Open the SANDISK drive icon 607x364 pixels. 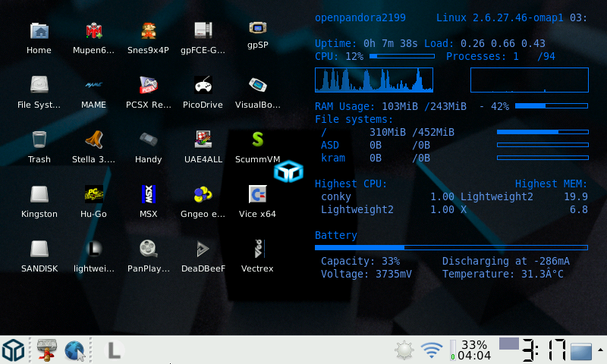(x=39, y=249)
